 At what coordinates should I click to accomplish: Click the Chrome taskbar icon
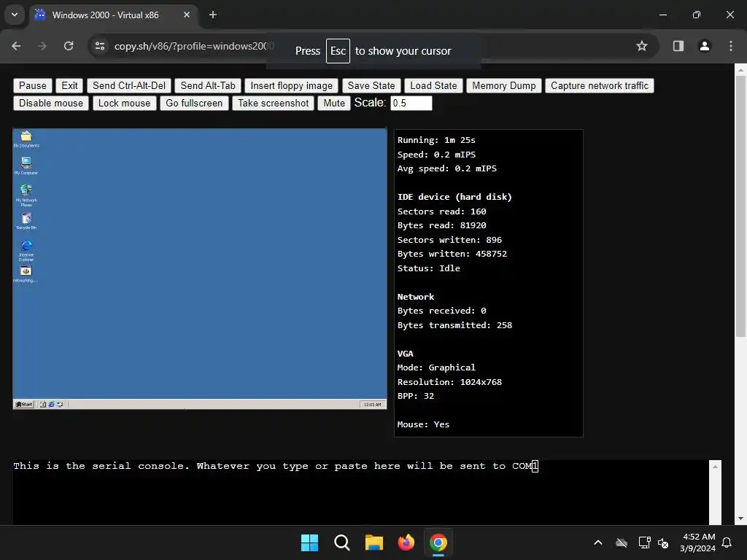[x=438, y=542]
